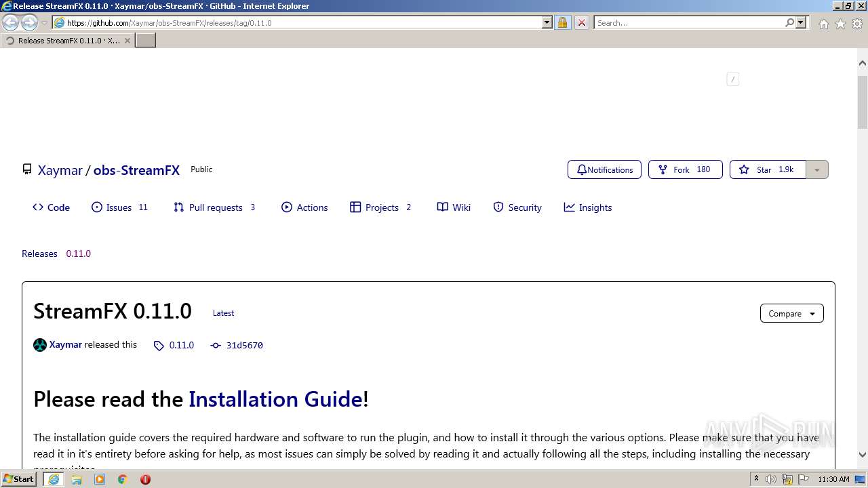Open the Home page icon
Screen dimensions: 868x488
tap(823, 24)
